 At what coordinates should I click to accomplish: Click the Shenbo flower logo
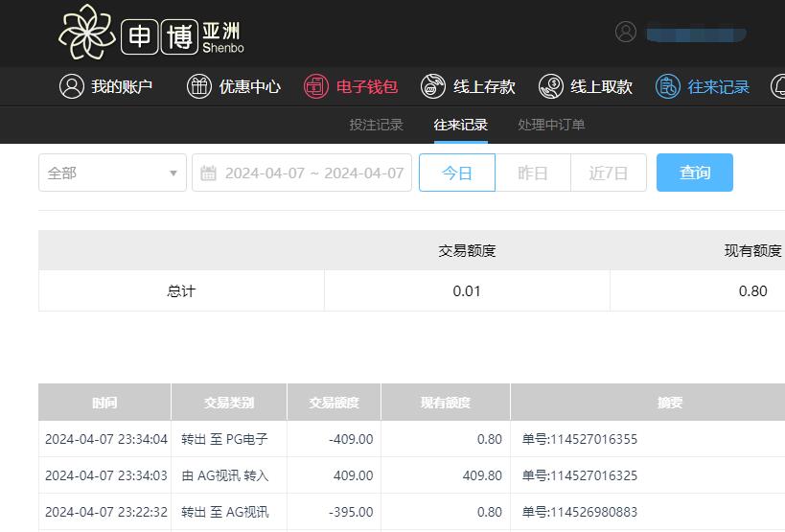[x=87, y=33]
